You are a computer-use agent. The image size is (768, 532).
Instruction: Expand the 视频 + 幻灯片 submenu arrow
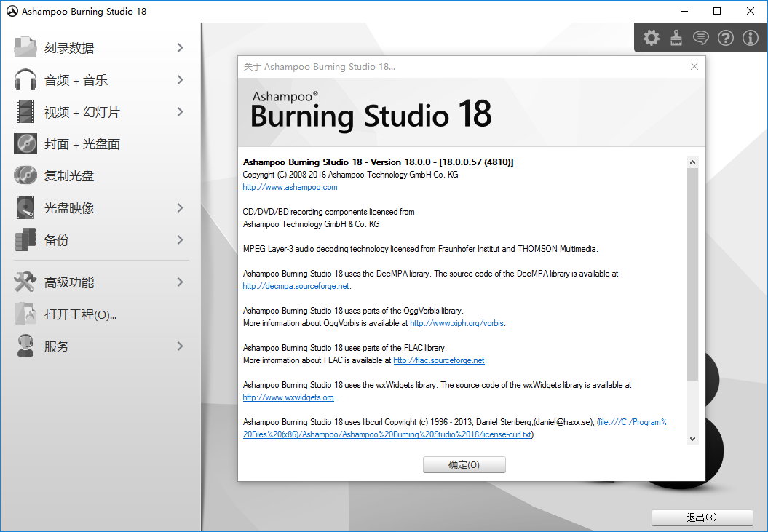(181, 111)
